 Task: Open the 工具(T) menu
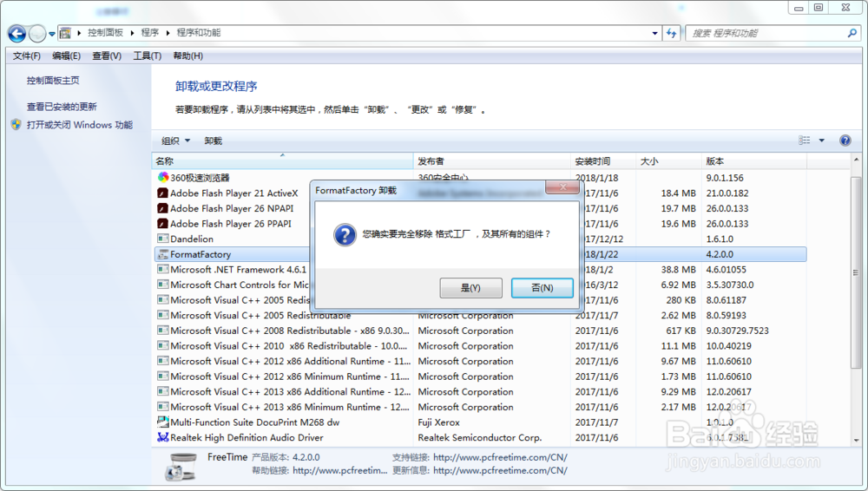[x=148, y=56]
